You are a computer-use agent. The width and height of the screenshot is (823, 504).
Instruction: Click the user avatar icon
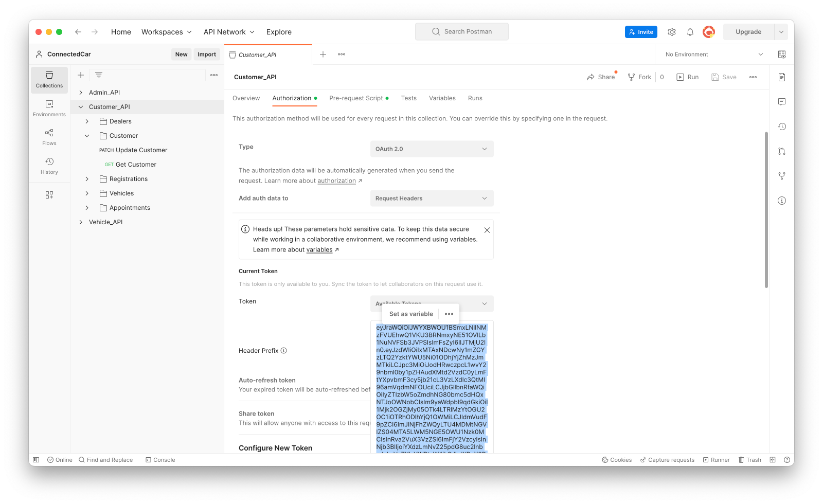click(x=709, y=32)
